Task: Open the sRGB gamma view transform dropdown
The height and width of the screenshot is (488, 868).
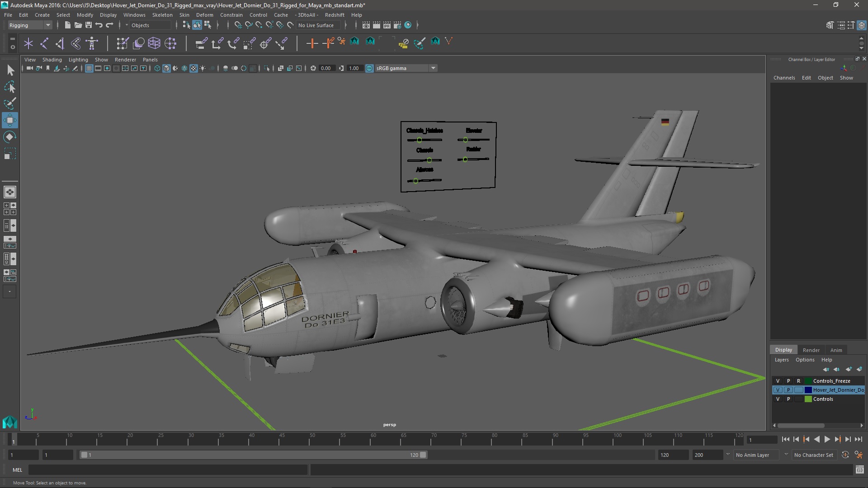Action: click(406, 68)
